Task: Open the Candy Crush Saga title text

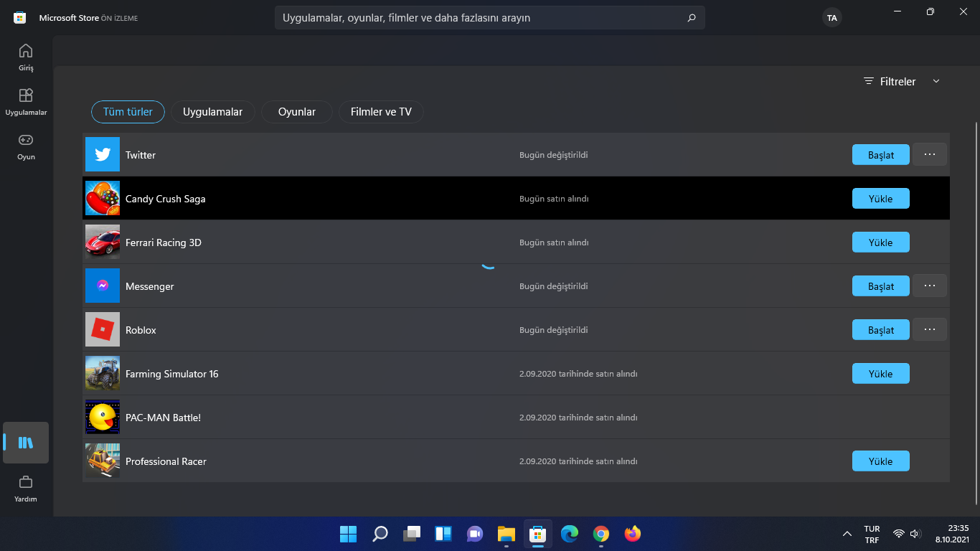Action: (166, 198)
